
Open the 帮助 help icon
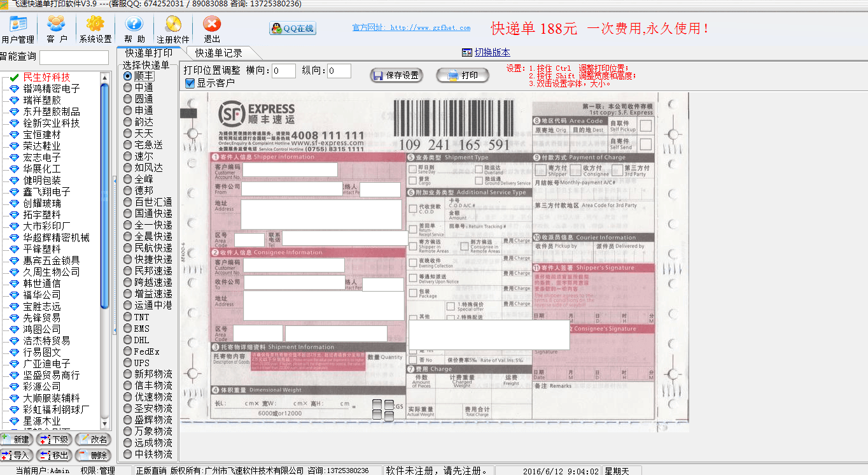click(134, 29)
